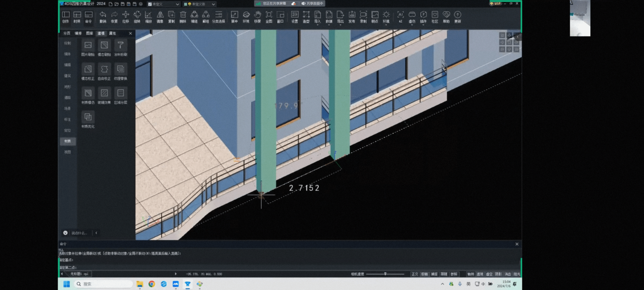Viewport: 644px width, 290px height.
Task: Switch to the 图库 panel tab
Action: [x=90, y=33]
